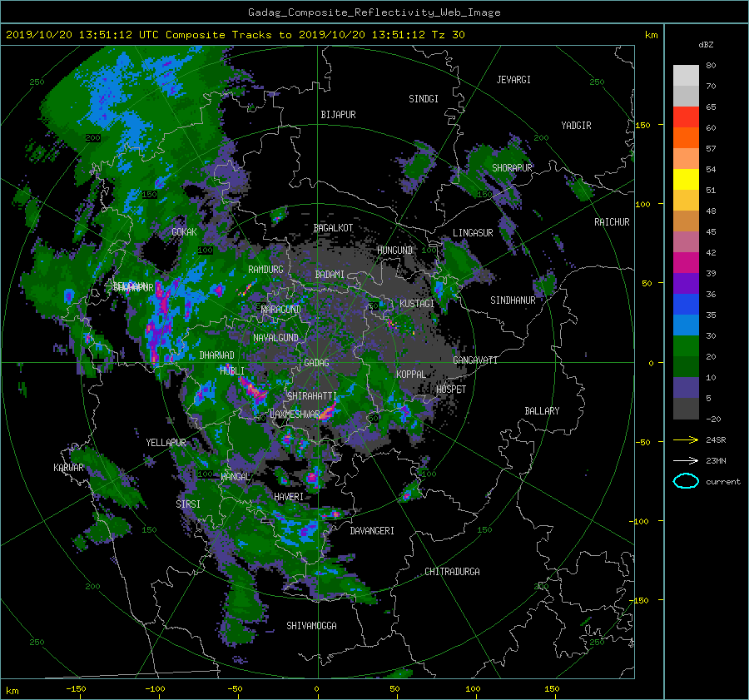Select the bright yellow 51-54 dBZ color band
The image size is (749, 700).
[x=686, y=179]
